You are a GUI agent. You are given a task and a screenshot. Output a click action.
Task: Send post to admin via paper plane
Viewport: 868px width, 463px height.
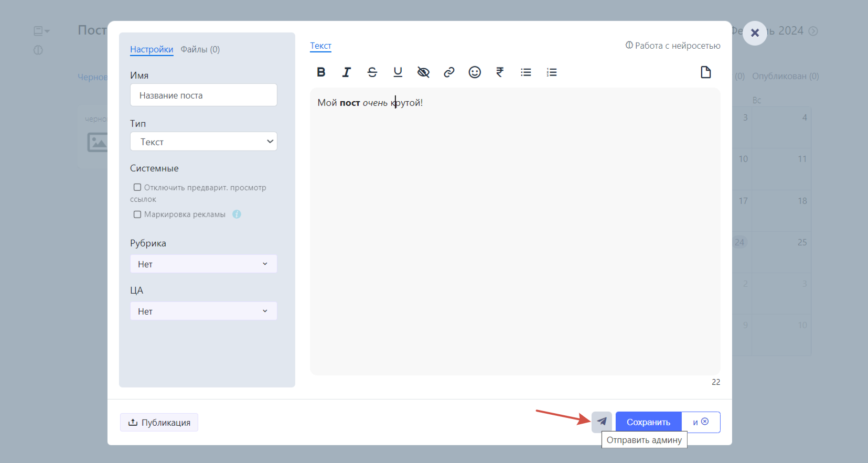click(x=602, y=422)
